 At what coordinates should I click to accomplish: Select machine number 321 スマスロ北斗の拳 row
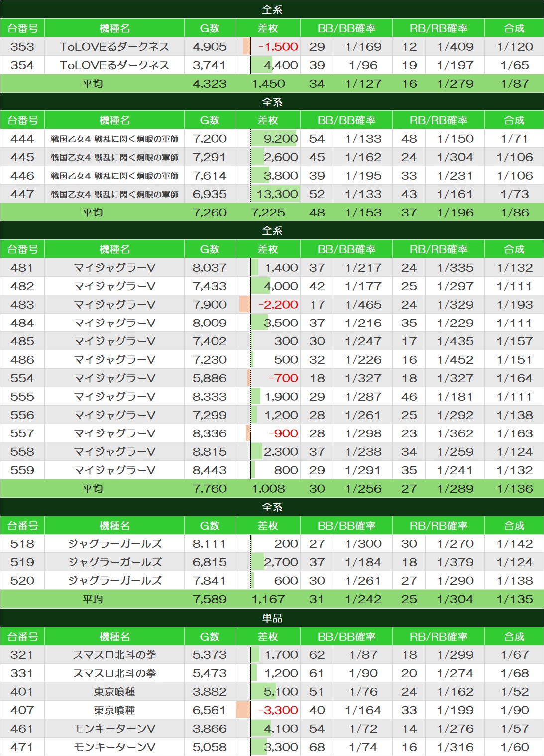click(x=272, y=655)
